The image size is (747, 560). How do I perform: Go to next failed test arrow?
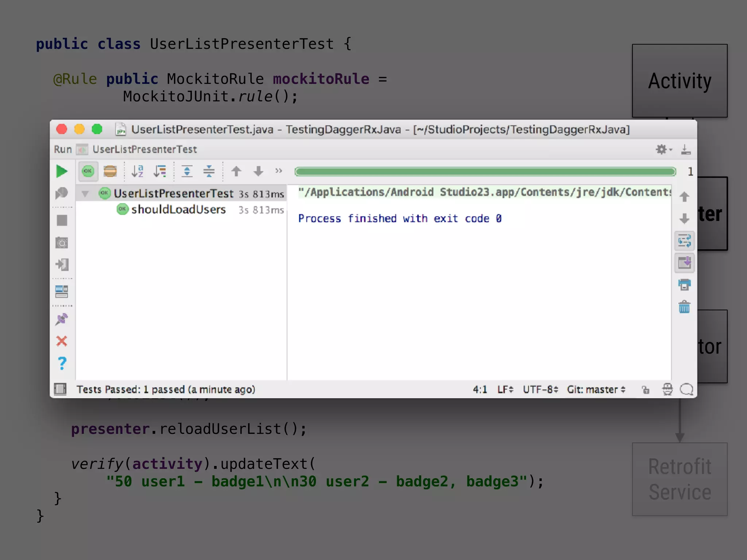[x=258, y=171]
